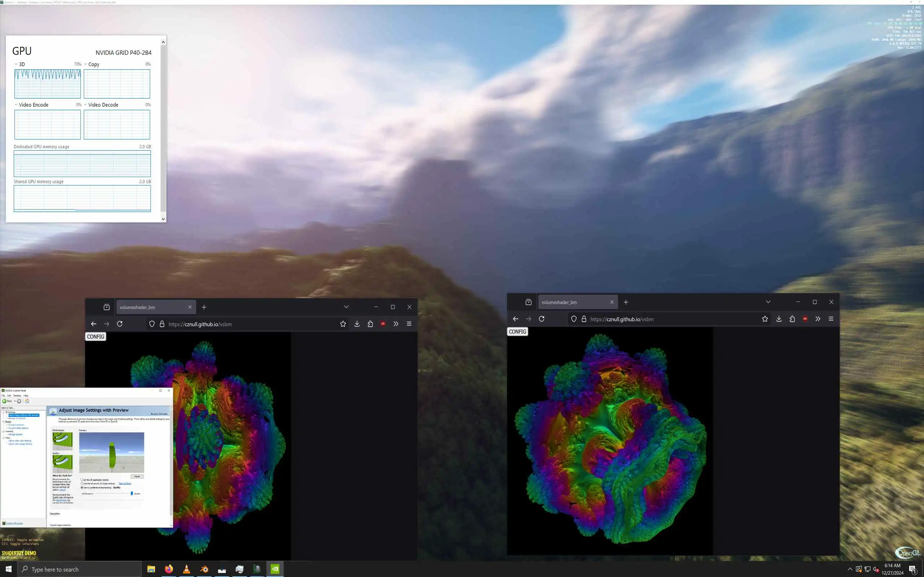Screen dimensions: 924x577
Task: Open list all tabs chevron in right Firefox
Action: tap(768, 302)
